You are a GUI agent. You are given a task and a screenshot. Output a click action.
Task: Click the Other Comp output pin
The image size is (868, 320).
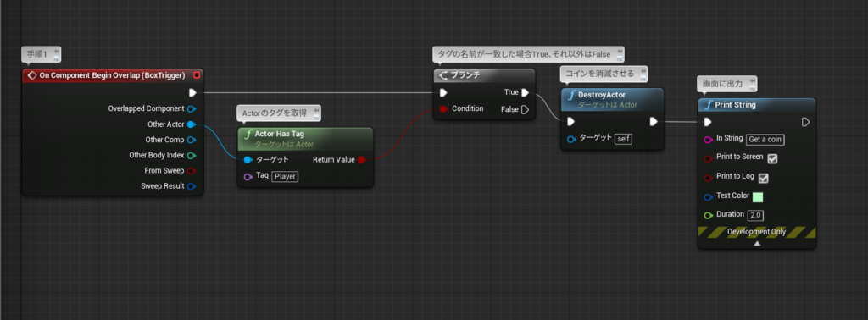click(x=192, y=140)
